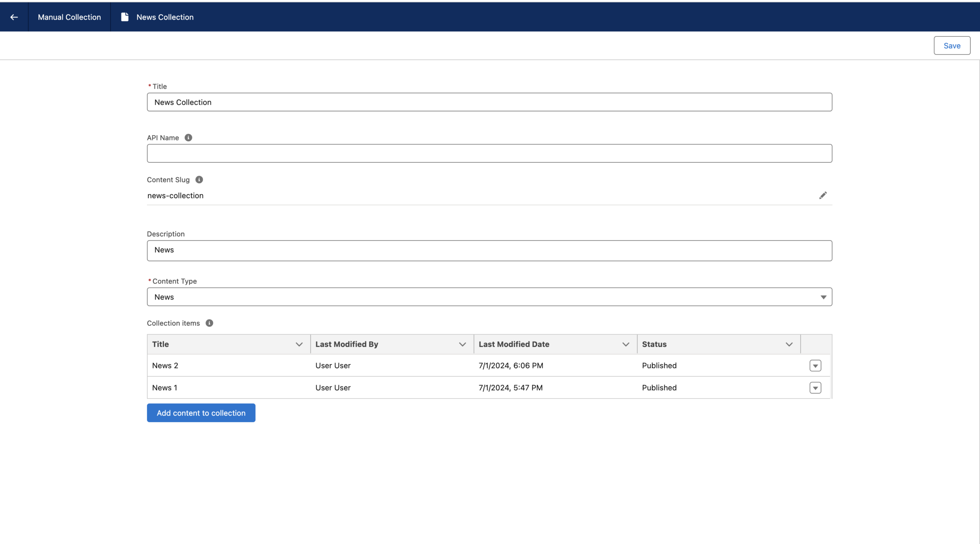Click the Content Slug info icon
Viewport: 980px width, 544px height.
click(x=199, y=180)
